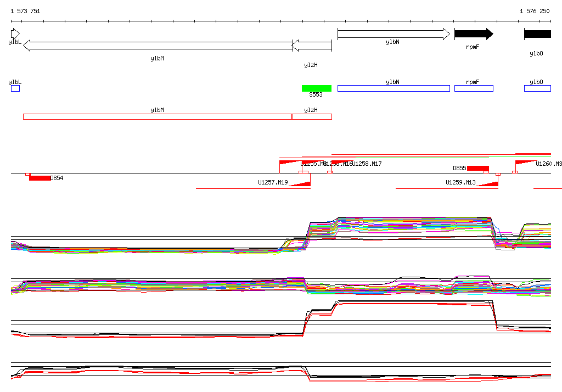Click the red ylbM annotation box
This screenshot has height=392, width=562.
click(x=158, y=116)
